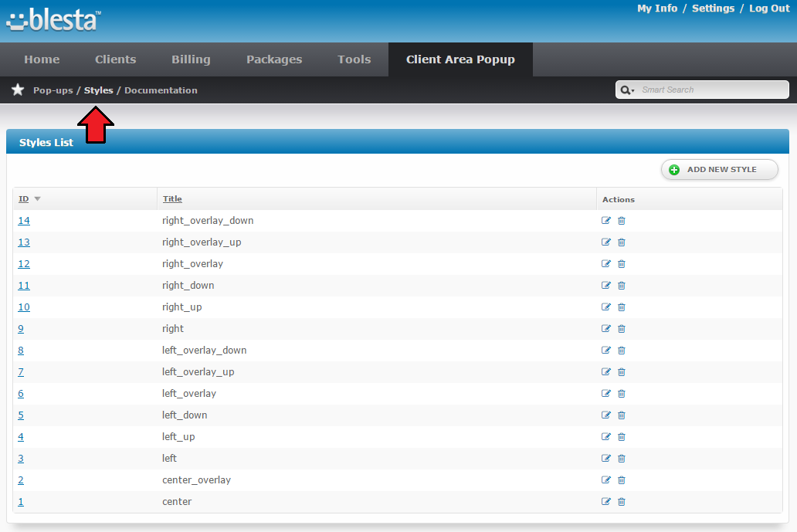Edit the right_overlay style

(x=606, y=264)
